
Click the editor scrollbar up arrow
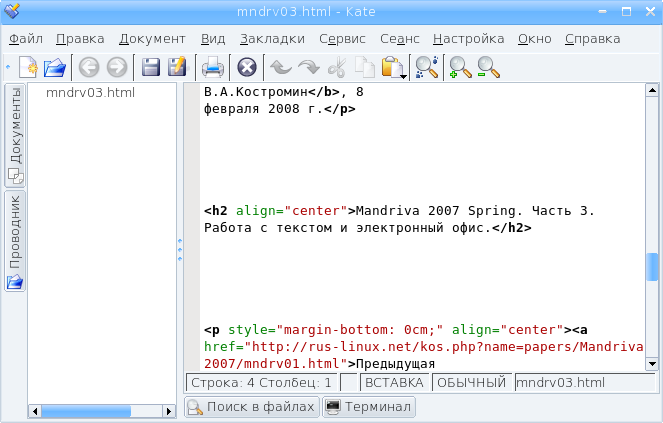(652, 90)
